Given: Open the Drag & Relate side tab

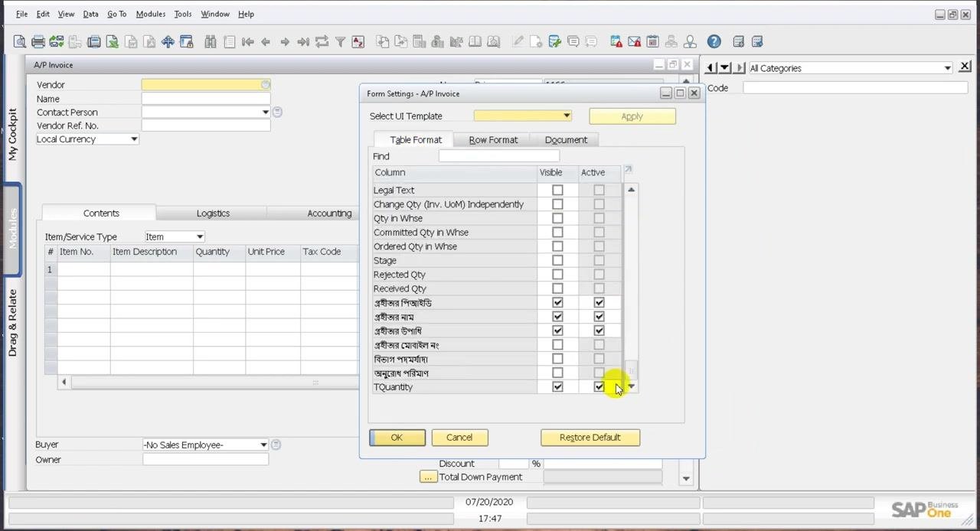Looking at the screenshot, I should (x=12, y=322).
